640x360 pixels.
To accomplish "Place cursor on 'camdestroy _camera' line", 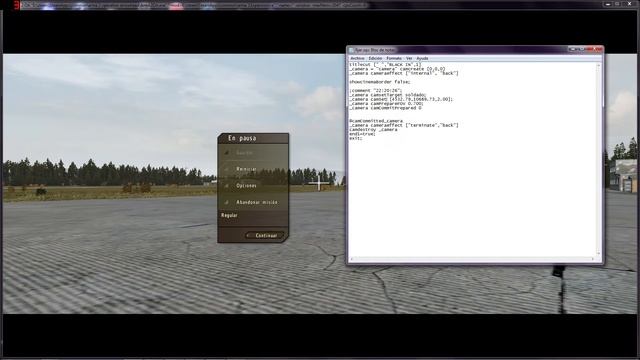I will tap(373, 130).
